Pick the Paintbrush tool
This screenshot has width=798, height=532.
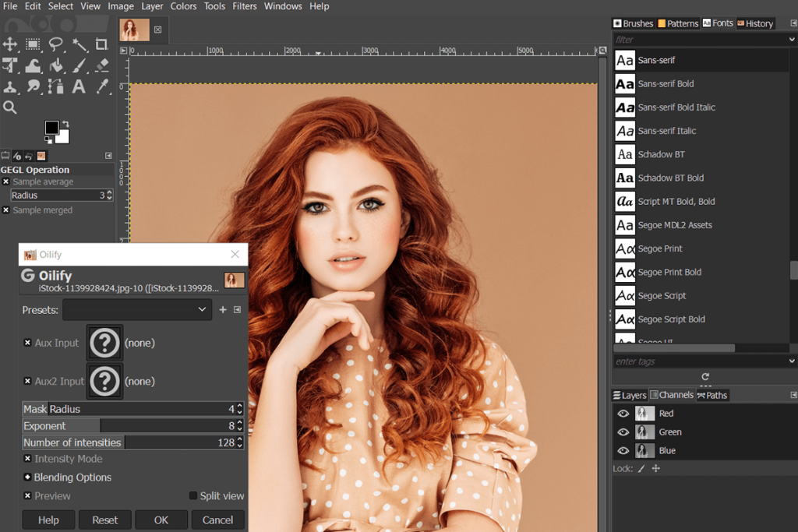(x=78, y=65)
